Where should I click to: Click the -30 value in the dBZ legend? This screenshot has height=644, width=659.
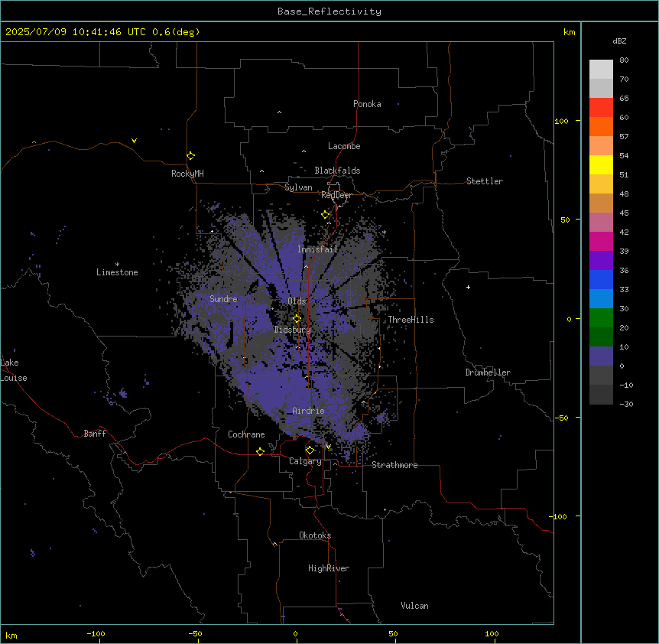click(x=626, y=405)
